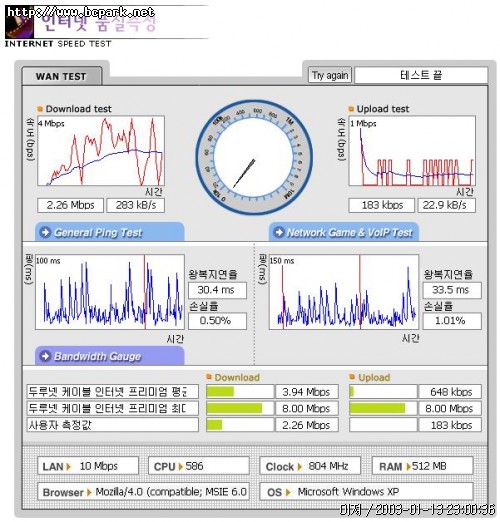Click the CPU 586 info box
Screen dimensions: 500x522
(x=199, y=466)
